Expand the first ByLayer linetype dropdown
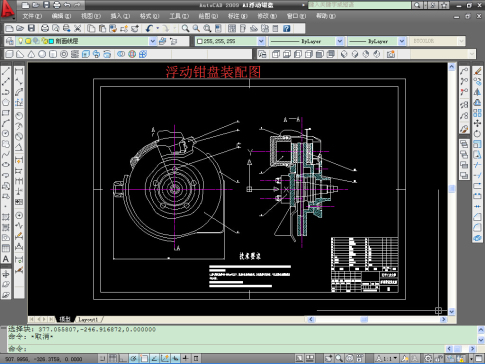Image resolution: width=485 pixels, height=364 pixels. [x=340, y=41]
